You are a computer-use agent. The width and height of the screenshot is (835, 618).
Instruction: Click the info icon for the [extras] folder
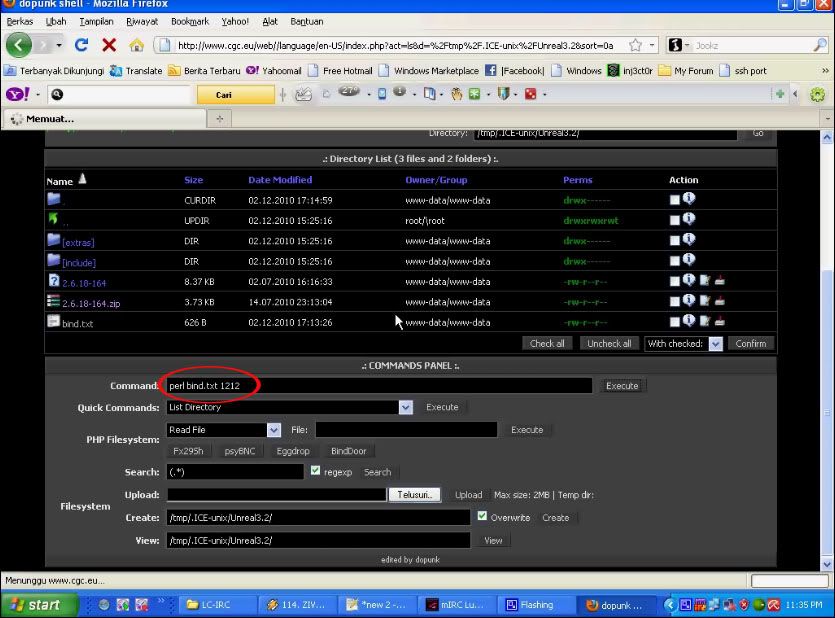pyautogui.click(x=689, y=240)
